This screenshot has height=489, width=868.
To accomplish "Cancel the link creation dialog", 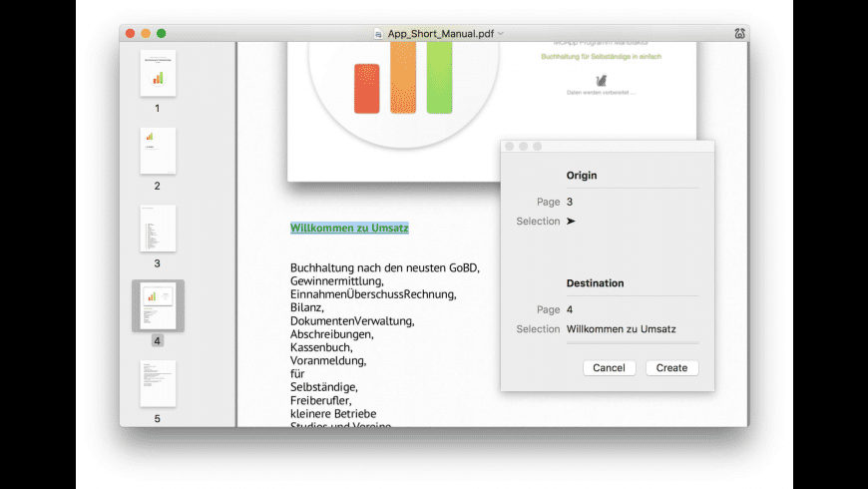I will tap(609, 367).
